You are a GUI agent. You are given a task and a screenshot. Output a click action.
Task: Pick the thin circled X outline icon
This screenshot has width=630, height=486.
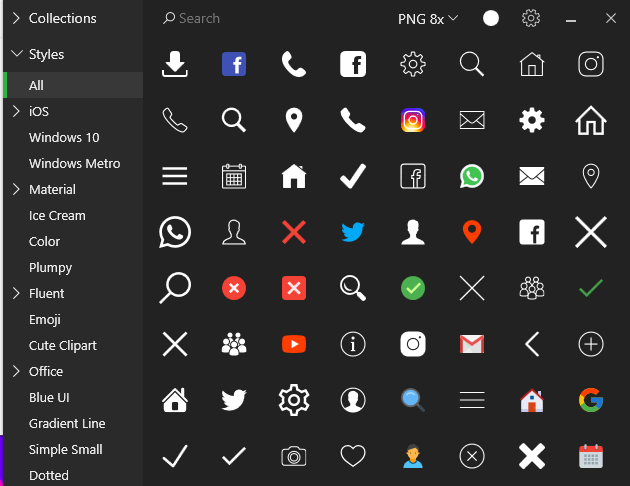pos(472,456)
